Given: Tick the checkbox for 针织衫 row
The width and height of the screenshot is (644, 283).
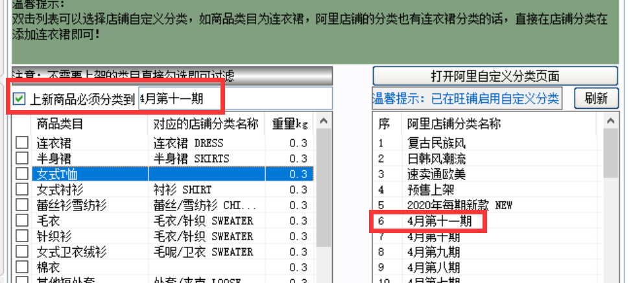Looking at the screenshot, I should click(x=22, y=236).
